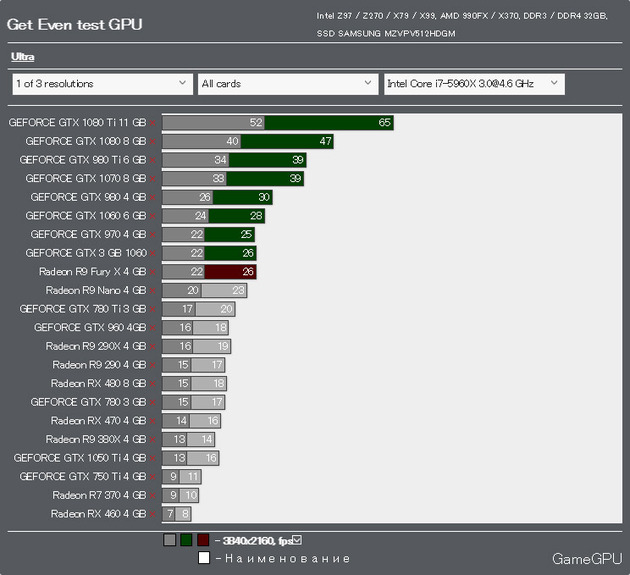Remove Radeon RX 460 4 GB with red X
Viewport: 630px width, 575px height.
153,514
